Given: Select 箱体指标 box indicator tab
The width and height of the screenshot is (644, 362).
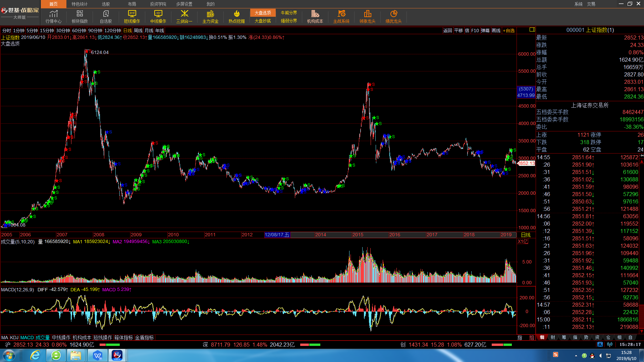Looking at the screenshot, I should click(x=123, y=338).
